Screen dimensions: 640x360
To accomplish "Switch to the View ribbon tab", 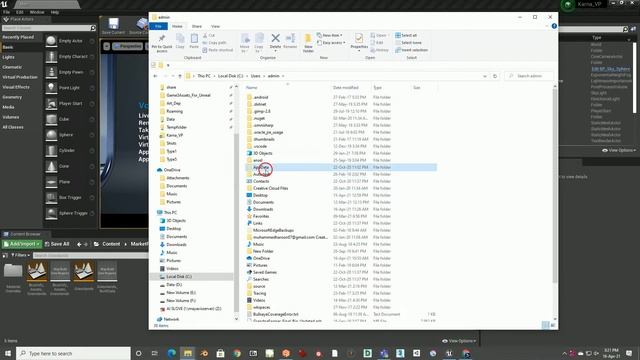I will pos(215,26).
